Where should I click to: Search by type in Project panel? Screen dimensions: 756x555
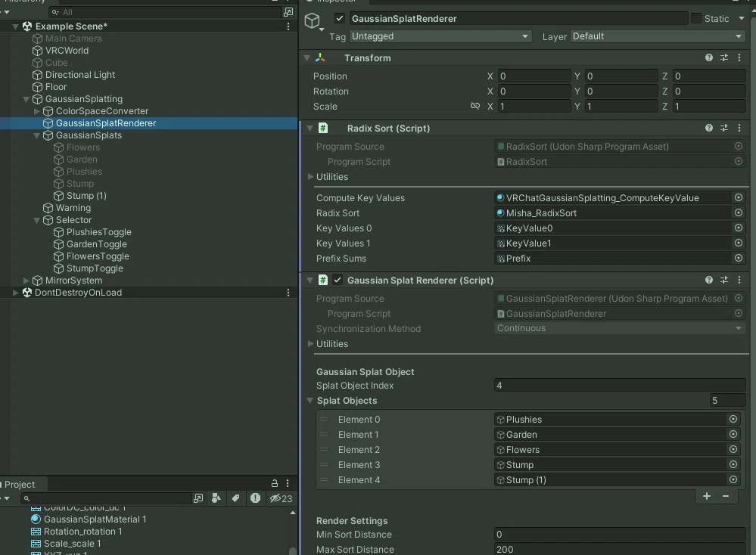(216, 498)
